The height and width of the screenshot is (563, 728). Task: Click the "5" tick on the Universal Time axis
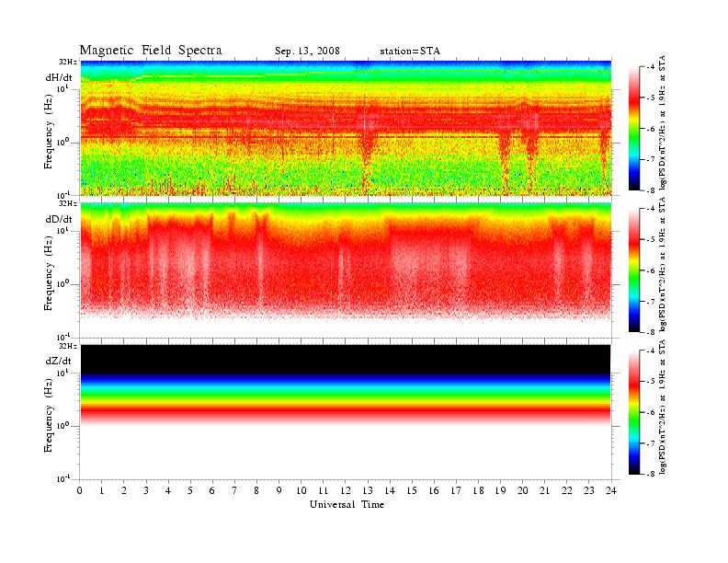click(x=190, y=490)
